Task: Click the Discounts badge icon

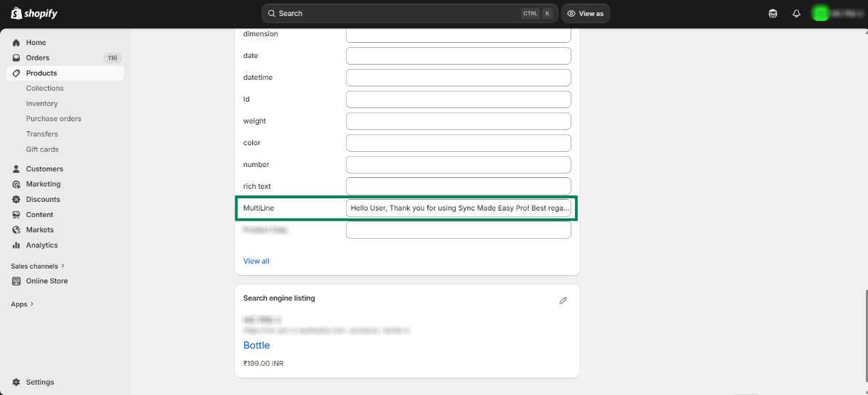Action: [16, 200]
